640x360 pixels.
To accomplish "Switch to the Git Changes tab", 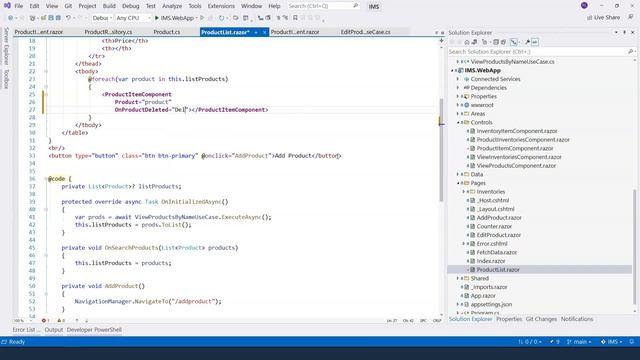I will click(541, 319).
